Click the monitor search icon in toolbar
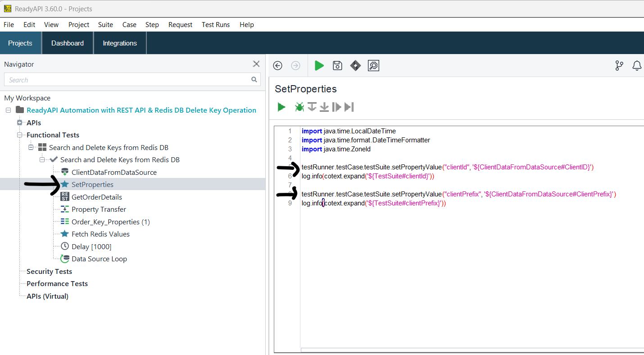Screen dimensions: 644x355 (373, 66)
